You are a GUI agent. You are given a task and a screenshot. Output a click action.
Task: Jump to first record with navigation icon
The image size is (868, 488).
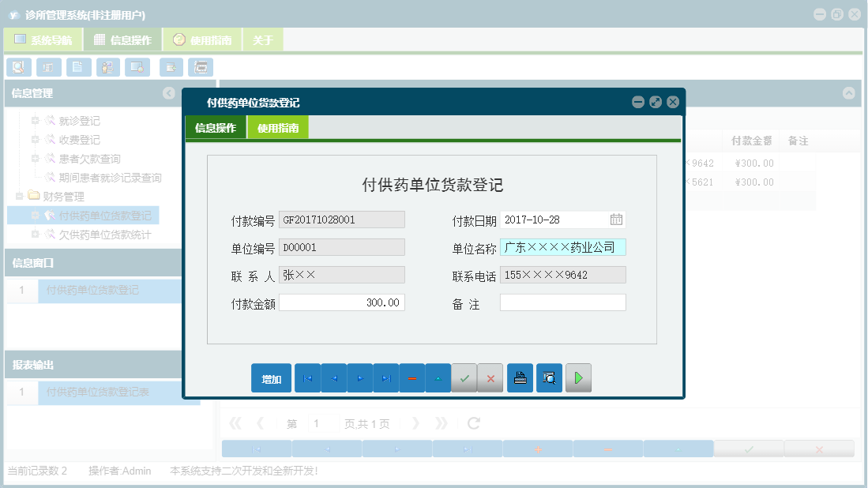pos(307,377)
